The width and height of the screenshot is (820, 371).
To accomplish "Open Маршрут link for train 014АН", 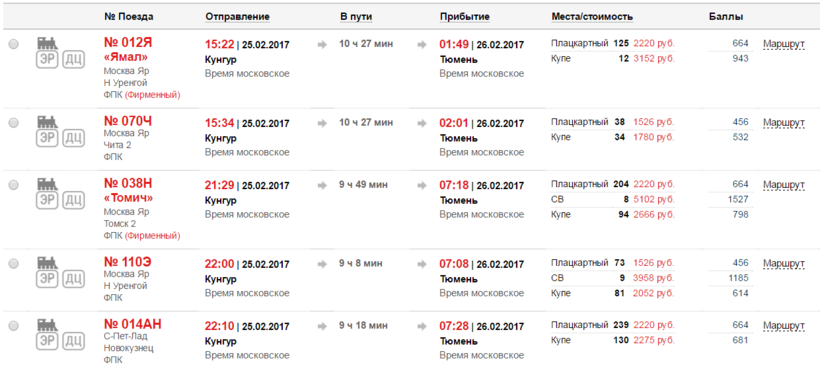I will 783,326.
